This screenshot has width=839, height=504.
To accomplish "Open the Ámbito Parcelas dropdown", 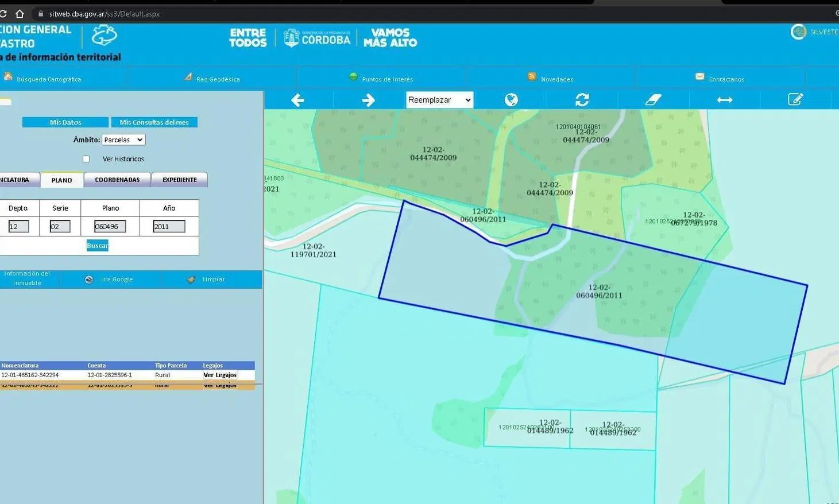I will [123, 139].
